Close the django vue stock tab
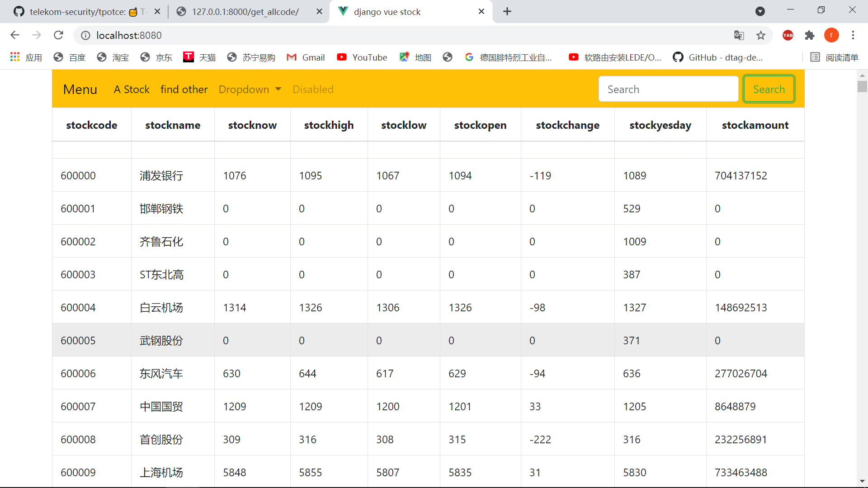This screenshot has width=868, height=488. [x=481, y=12]
